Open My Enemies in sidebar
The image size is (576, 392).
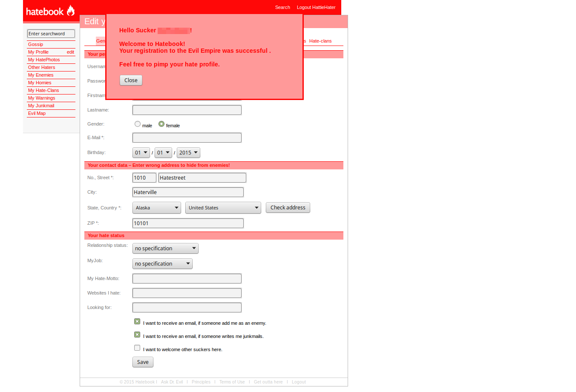pyautogui.click(x=40, y=75)
